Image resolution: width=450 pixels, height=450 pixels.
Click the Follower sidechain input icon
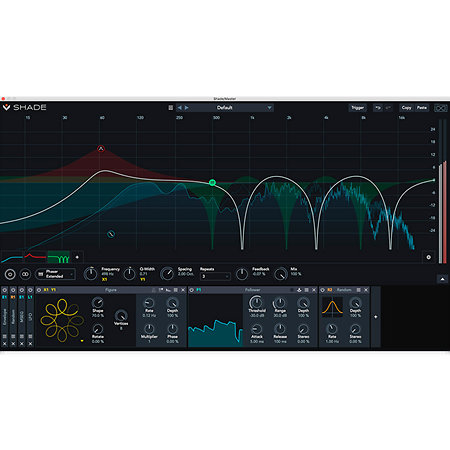[x=299, y=290]
